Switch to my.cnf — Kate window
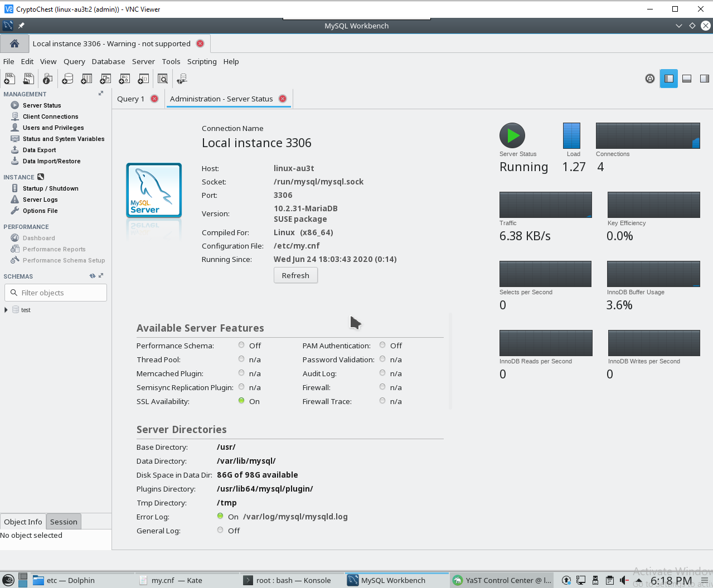Screen dimensions: 713x588 [187, 580]
